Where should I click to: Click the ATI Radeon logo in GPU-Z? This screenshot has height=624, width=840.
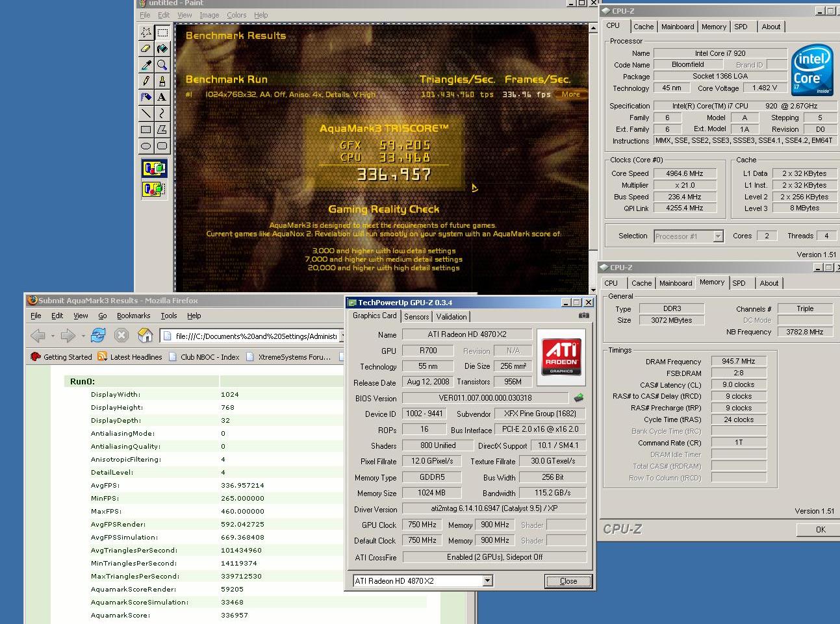561,356
